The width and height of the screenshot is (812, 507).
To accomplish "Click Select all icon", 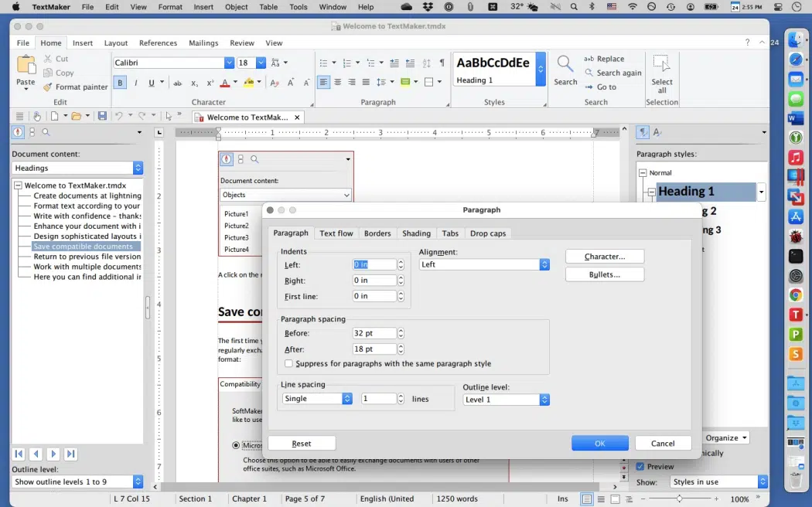I will click(661, 64).
